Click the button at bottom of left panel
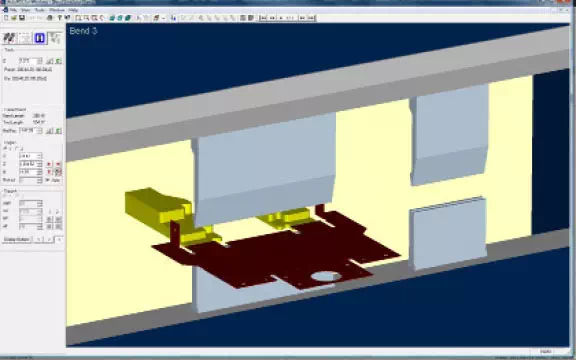 pos(17,240)
